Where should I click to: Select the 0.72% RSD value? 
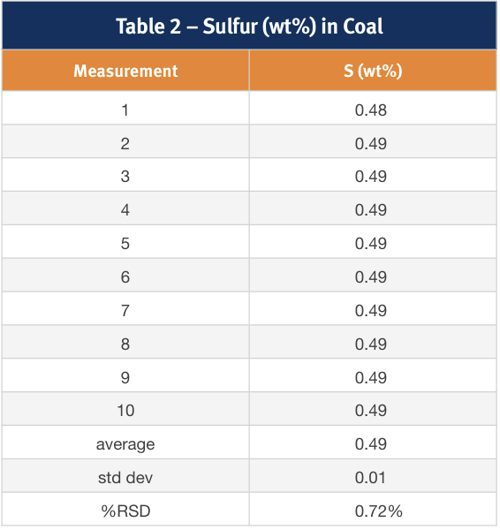click(379, 511)
